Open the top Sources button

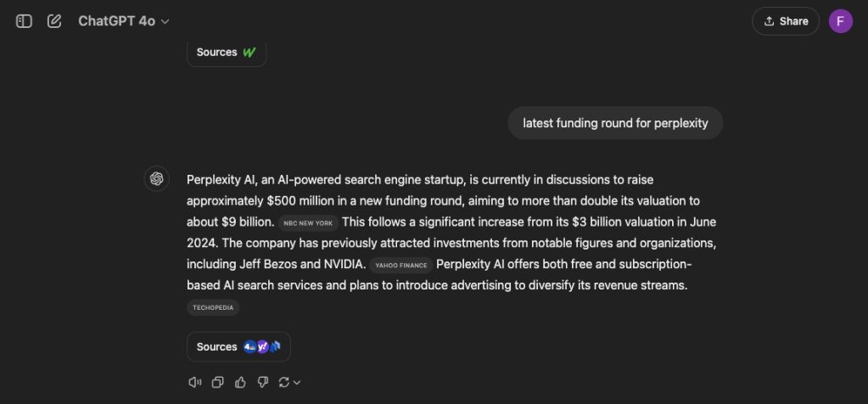click(x=227, y=53)
